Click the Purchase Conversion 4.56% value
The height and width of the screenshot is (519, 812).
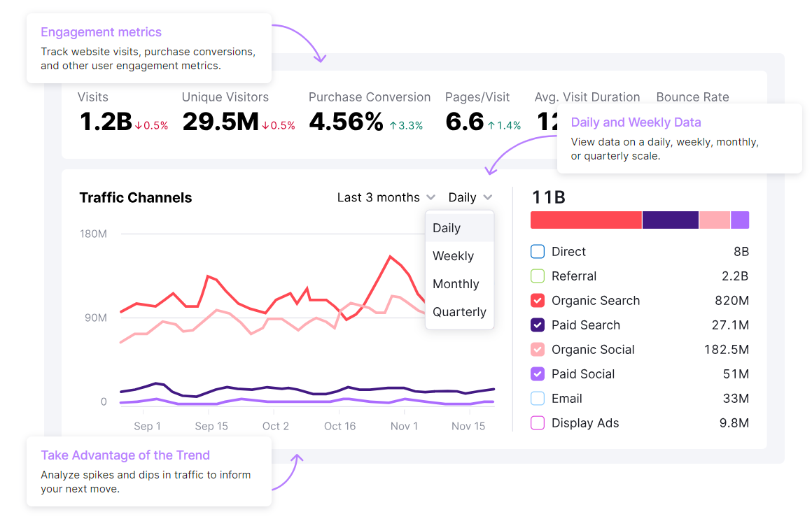(346, 122)
